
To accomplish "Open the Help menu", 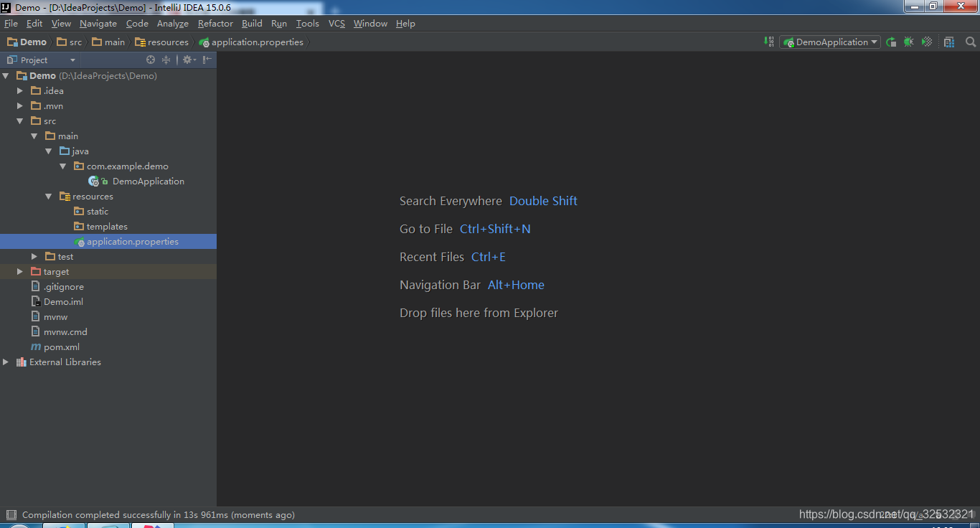I will click(405, 23).
